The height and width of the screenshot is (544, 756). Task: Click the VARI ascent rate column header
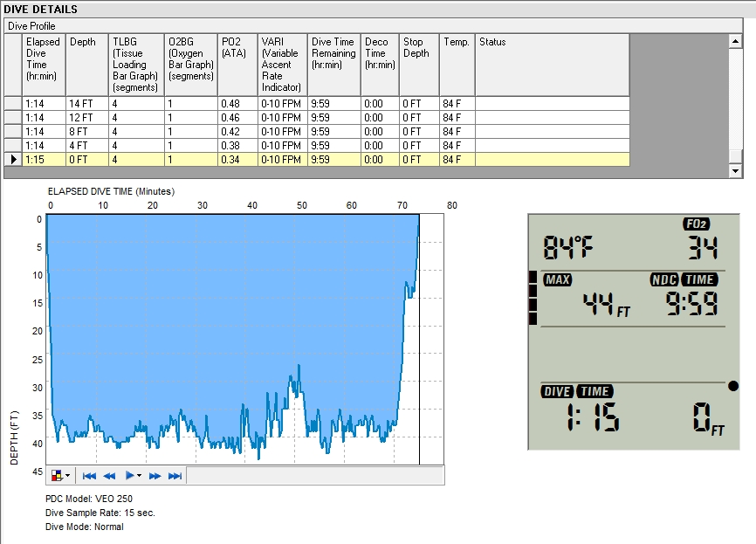coord(282,65)
